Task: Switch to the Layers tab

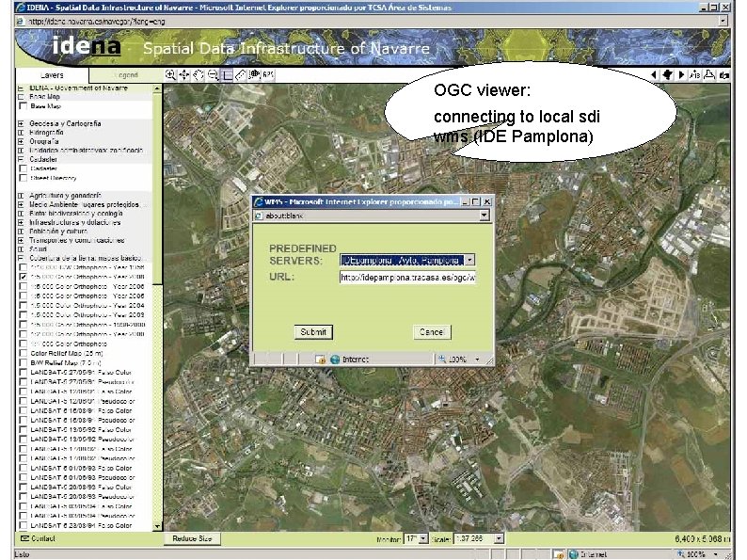Action: (52, 75)
